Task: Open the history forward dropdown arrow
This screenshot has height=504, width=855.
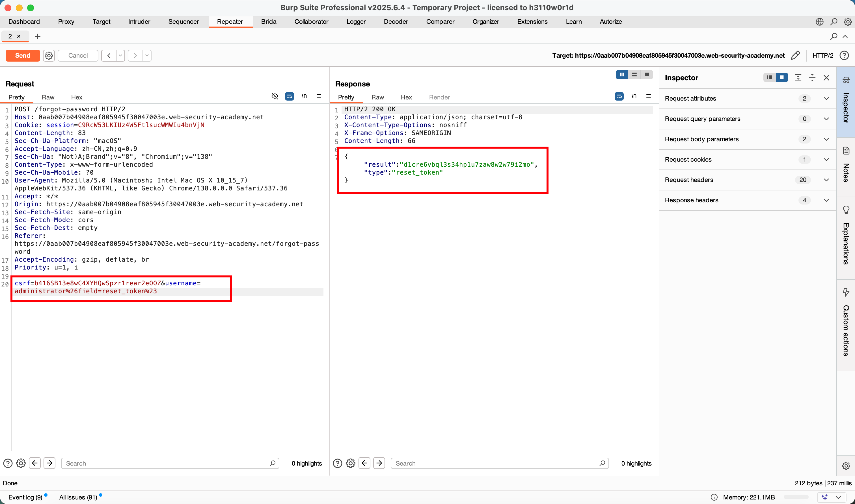Action: click(147, 55)
